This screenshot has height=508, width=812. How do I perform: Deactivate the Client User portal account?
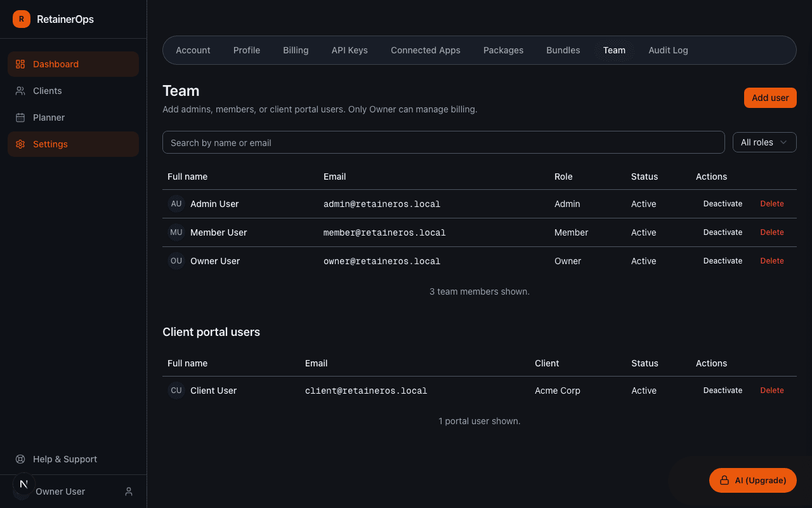(723, 391)
